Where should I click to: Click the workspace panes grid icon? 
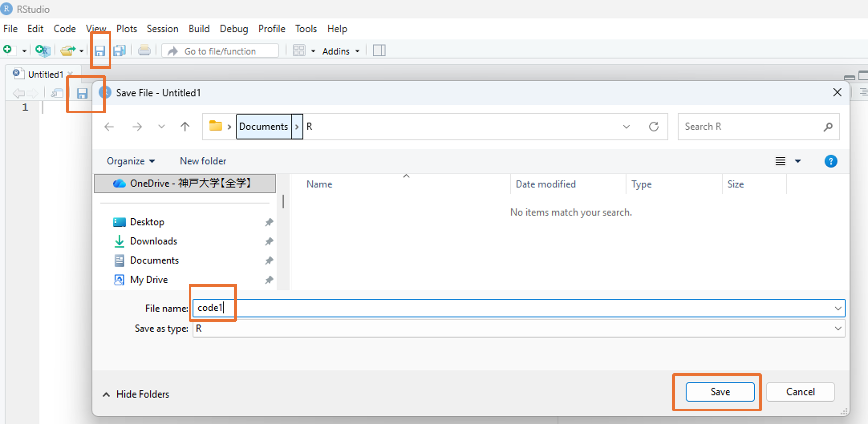click(299, 51)
